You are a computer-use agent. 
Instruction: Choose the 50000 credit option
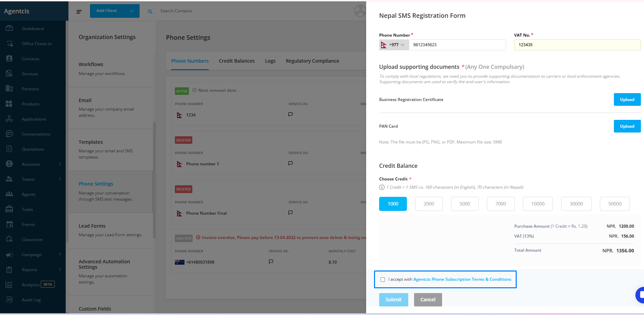pyautogui.click(x=615, y=204)
